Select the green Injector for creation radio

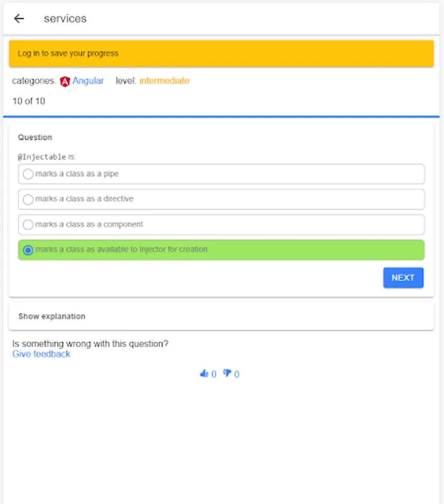[28, 250]
